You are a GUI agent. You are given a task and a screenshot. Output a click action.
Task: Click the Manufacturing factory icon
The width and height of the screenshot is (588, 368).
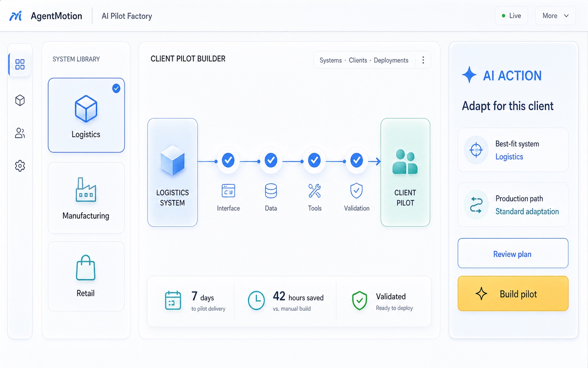[x=86, y=190]
